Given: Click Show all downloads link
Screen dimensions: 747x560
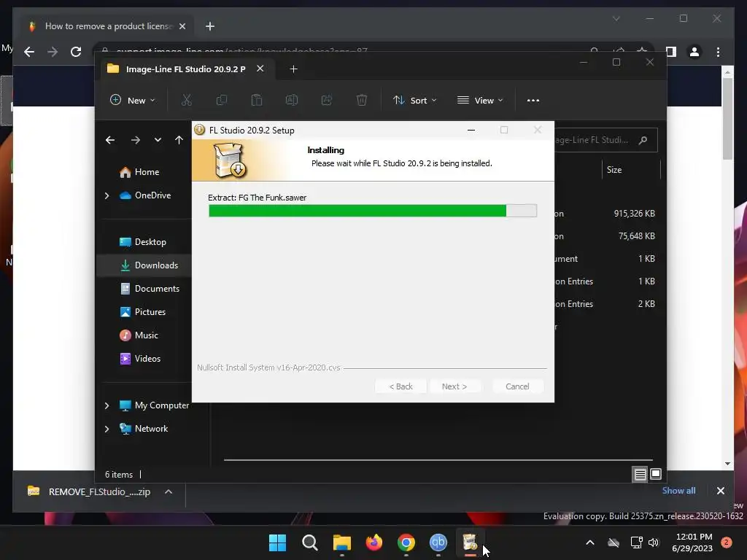Looking at the screenshot, I should (x=678, y=491).
